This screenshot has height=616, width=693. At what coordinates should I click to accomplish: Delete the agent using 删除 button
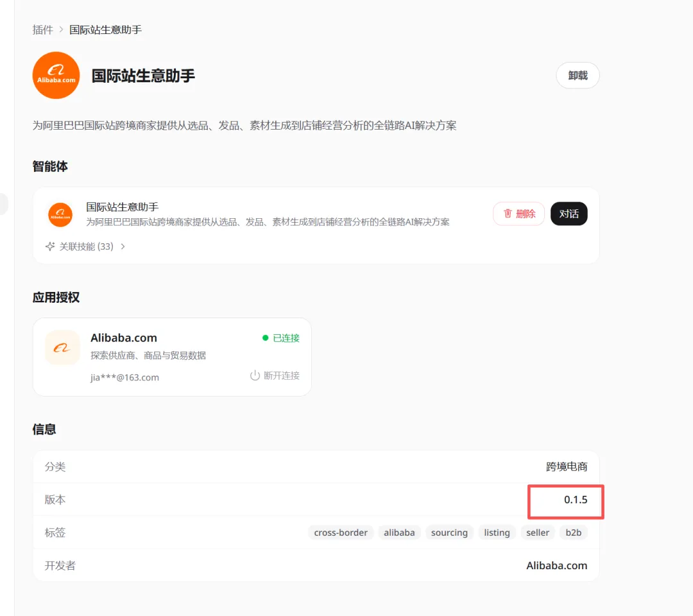coord(519,214)
